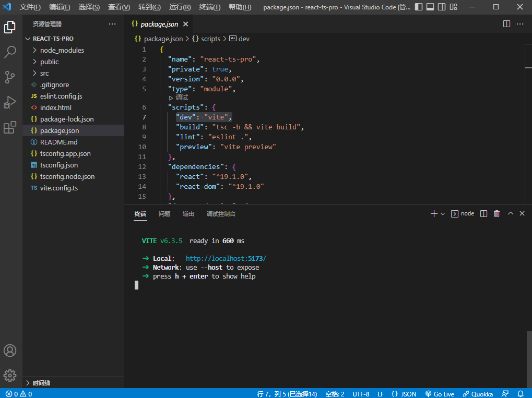532x398 pixels.
Task: Open customize layout in title bar
Action: click(x=453, y=7)
